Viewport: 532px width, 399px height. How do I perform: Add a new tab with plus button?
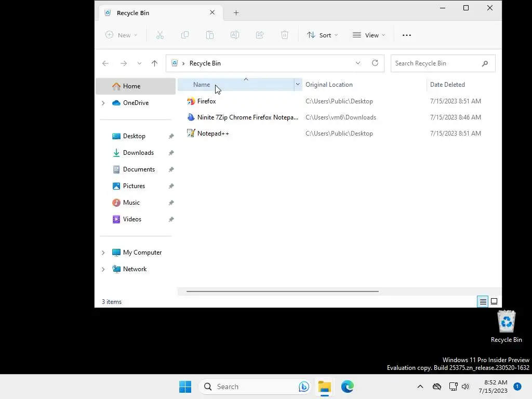[236, 13]
